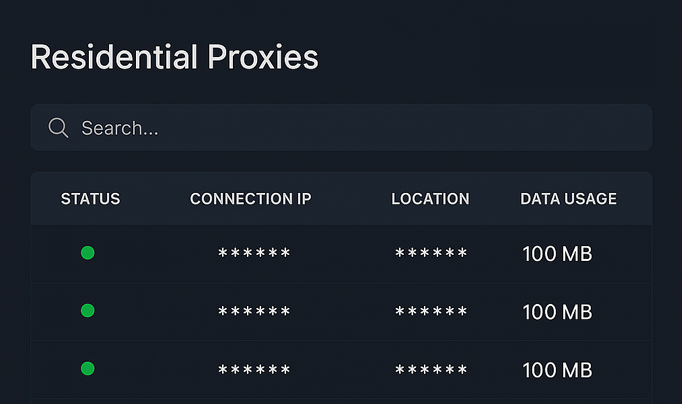Sort by the STATUS column header
682x404 pixels.
(x=90, y=199)
